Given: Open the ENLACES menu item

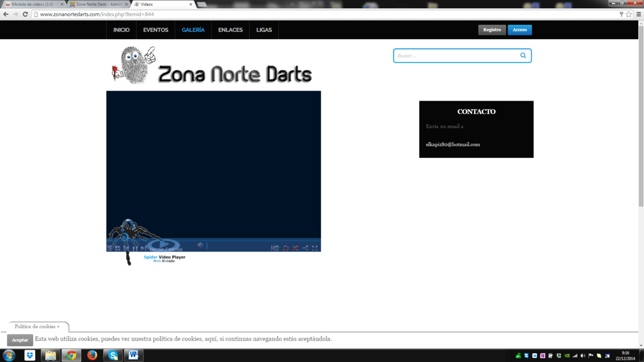Looking at the screenshot, I should [x=231, y=30].
